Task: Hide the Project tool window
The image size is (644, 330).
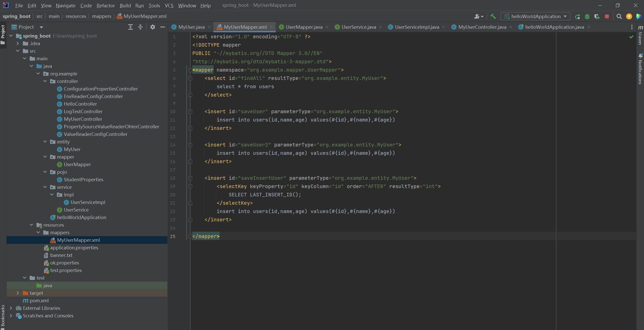Action: tap(163, 27)
